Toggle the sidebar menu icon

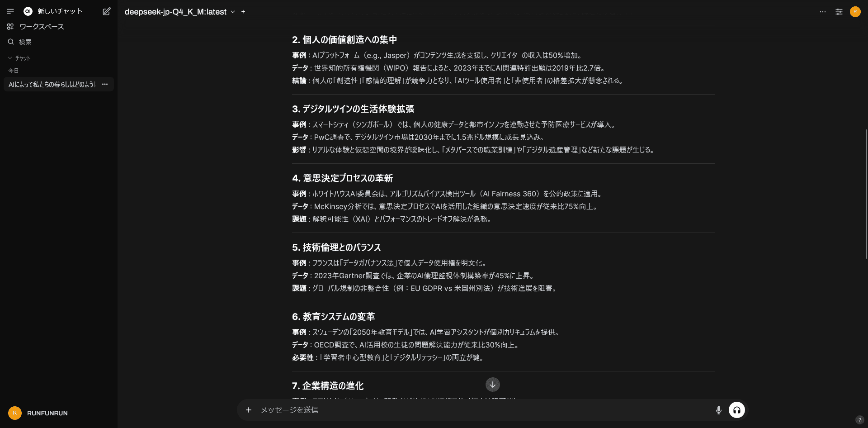(10, 11)
